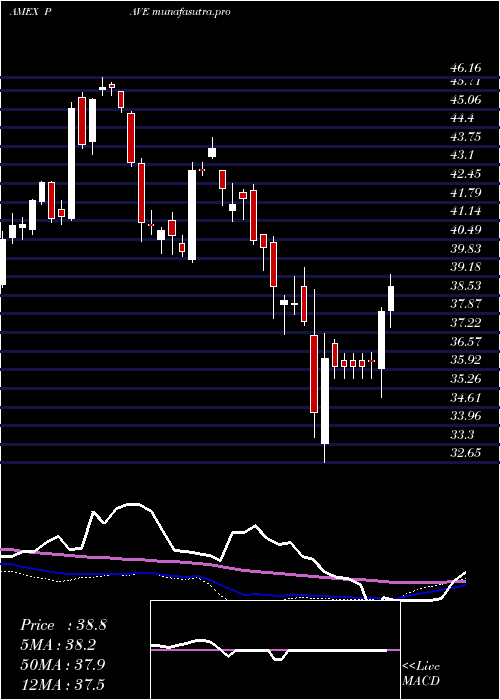500x700 pixels.
Task: Select the Price : 38.8 readout
Action: pyautogui.click(x=63, y=625)
